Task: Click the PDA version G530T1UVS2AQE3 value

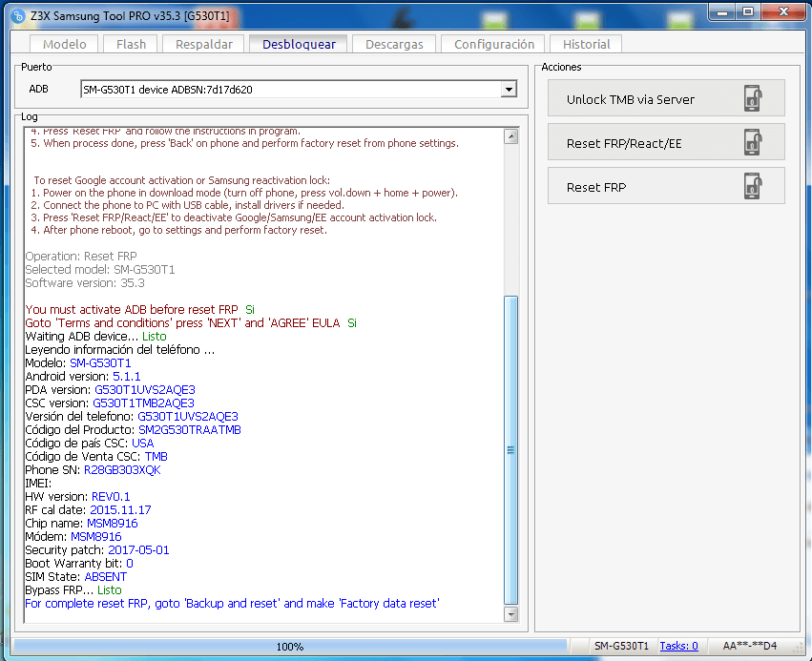Action: [145, 390]
